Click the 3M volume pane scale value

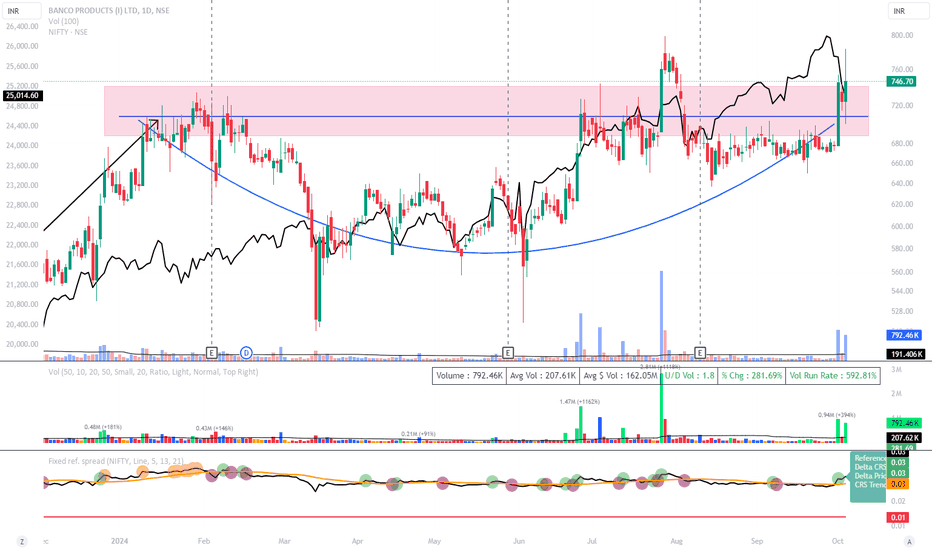[896, 370]
